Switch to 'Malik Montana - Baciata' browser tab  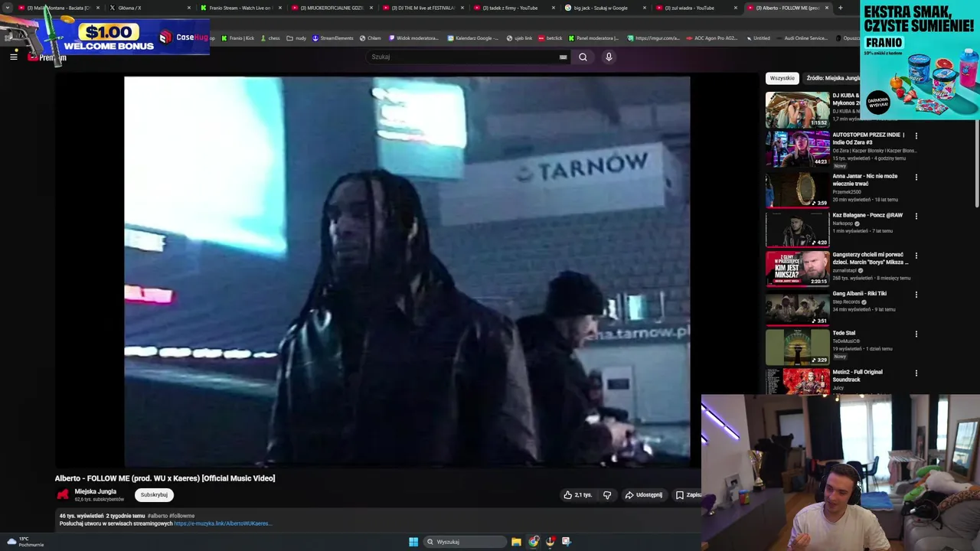click(59, 8)
